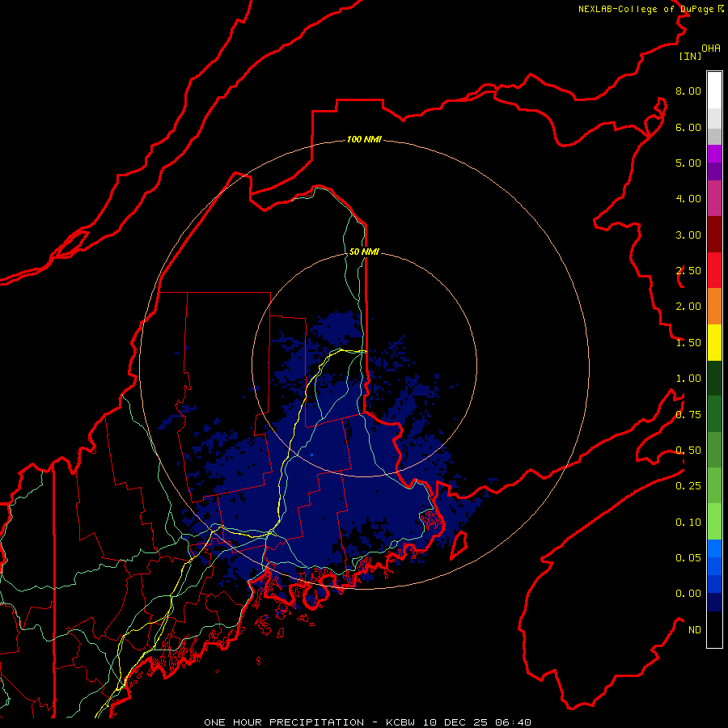The height and width of the screenshot is (728, 728).
Task: Pick the yellow legend swatch near 1.50
Action: pos(714,342)
